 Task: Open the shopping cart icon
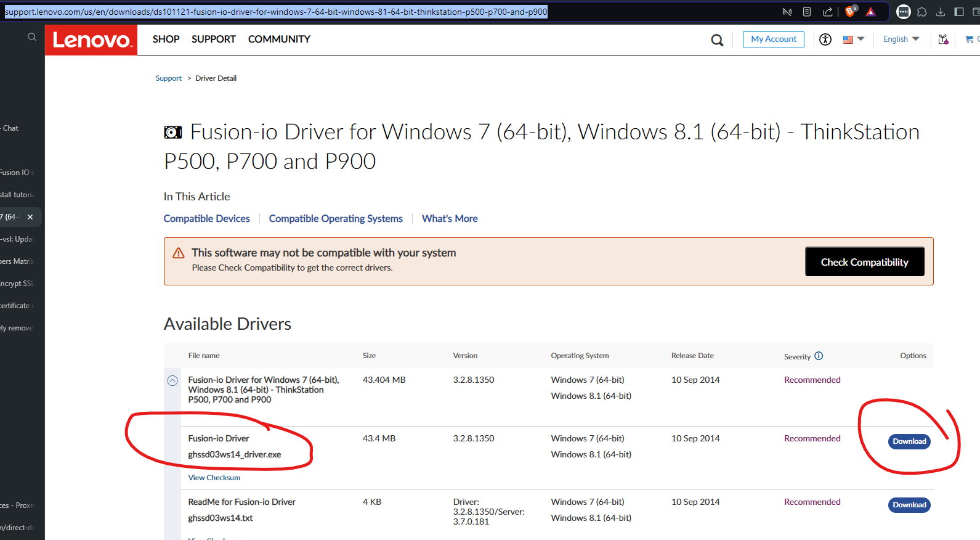tap(970, 39)
